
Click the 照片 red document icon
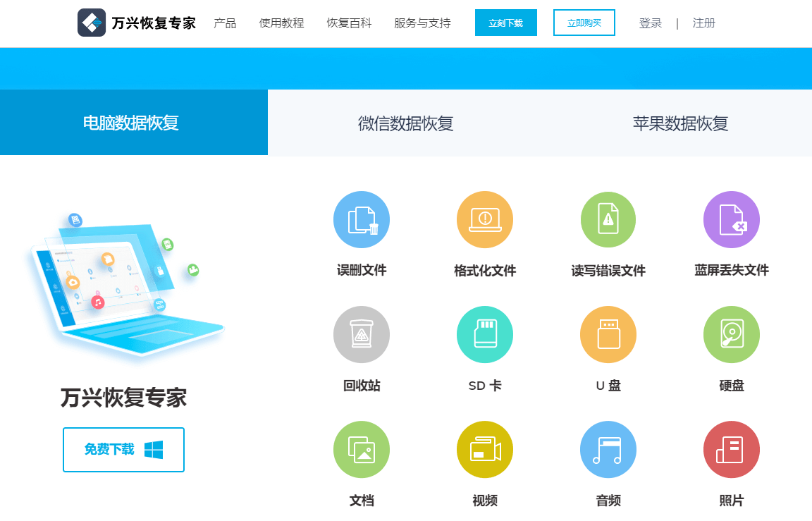731,450
